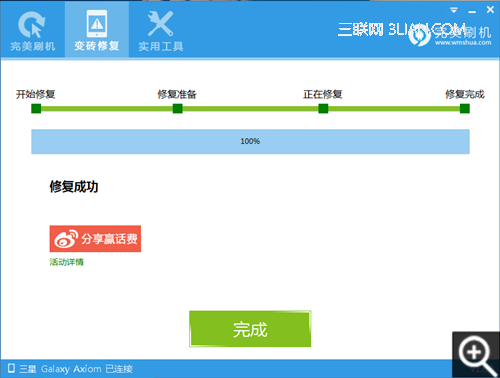The image size is (500, 378).
Task: Switch to the 变砖修复 tab
Action: (x=97, y=30)
